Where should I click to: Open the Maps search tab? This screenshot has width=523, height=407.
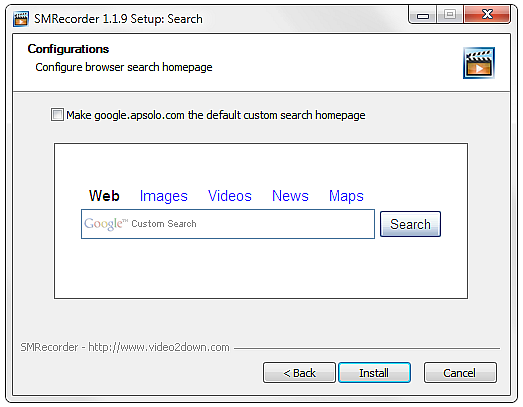pos(346,196)
